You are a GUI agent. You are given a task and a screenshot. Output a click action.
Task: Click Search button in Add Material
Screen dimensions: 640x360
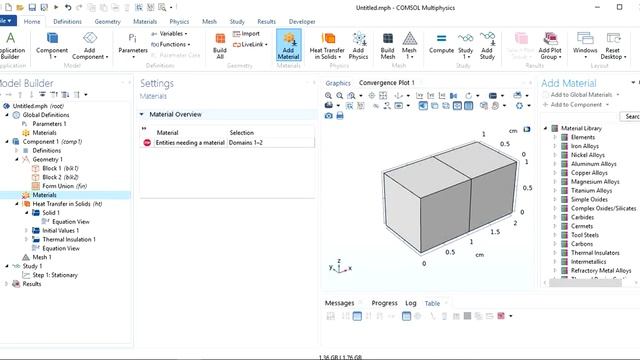(x=631, y=116)
